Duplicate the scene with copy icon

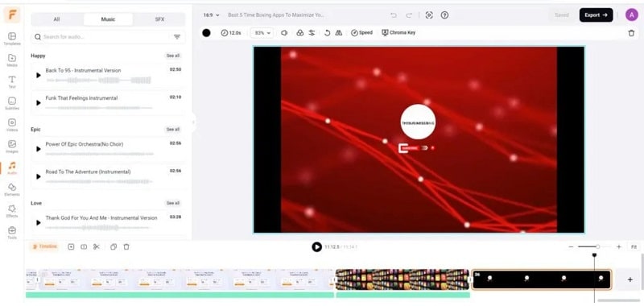pyautogui.click(x=114, y=247)
